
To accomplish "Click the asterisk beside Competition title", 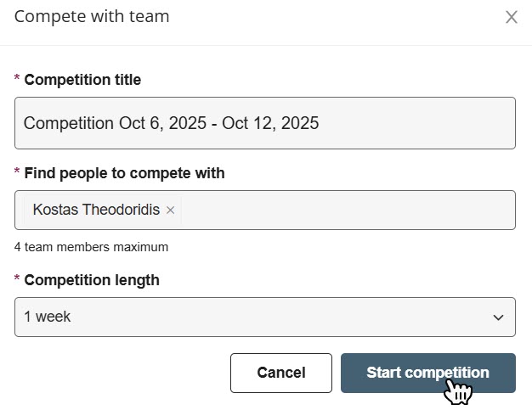I will point(18,79).
